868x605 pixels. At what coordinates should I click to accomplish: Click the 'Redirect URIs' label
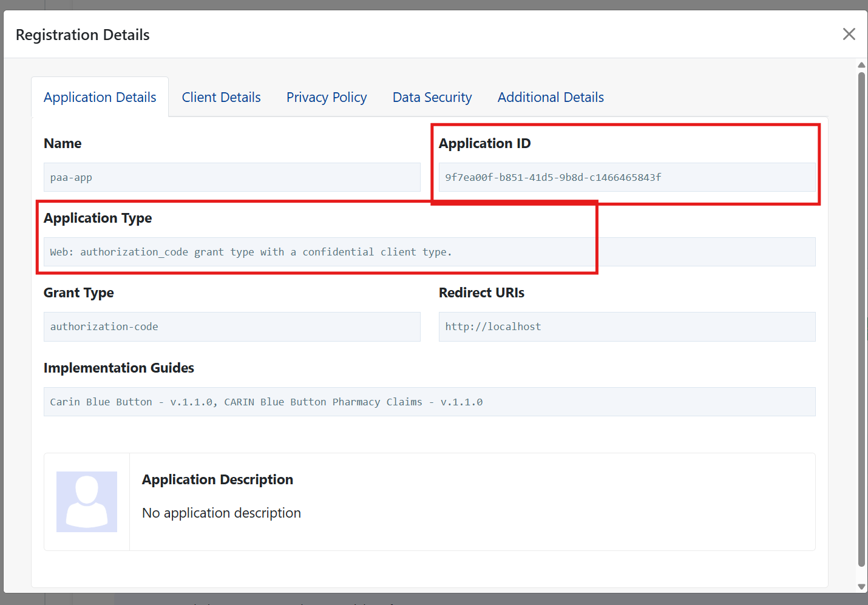pos(481,292)
